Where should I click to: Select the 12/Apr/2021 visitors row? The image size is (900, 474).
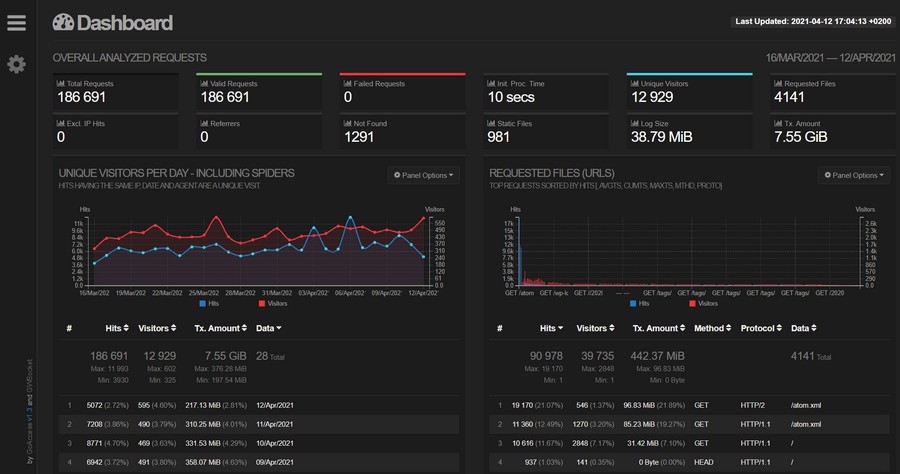[258, 405]
